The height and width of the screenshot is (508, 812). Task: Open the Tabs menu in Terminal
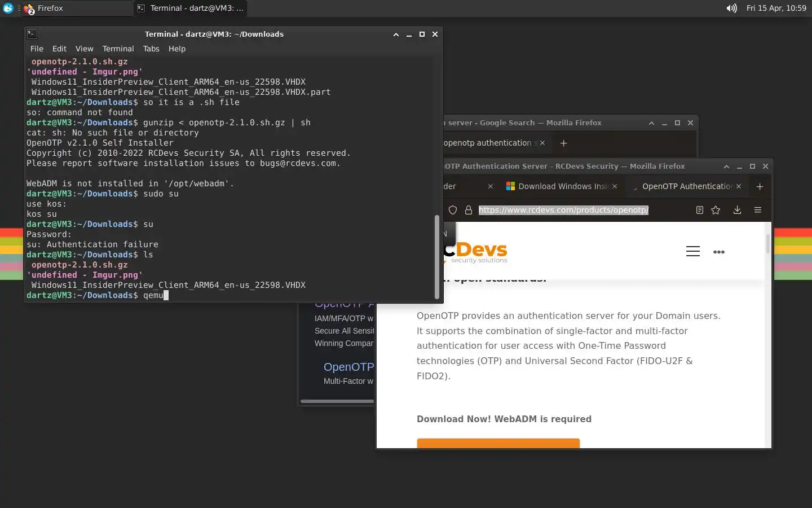pyautogui.click(x=151, y=49)
